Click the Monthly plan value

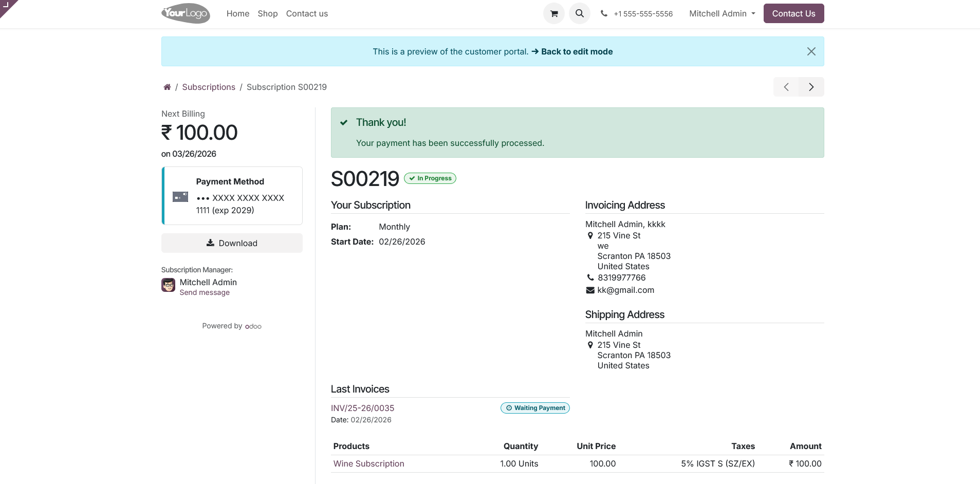coord(394,227)
